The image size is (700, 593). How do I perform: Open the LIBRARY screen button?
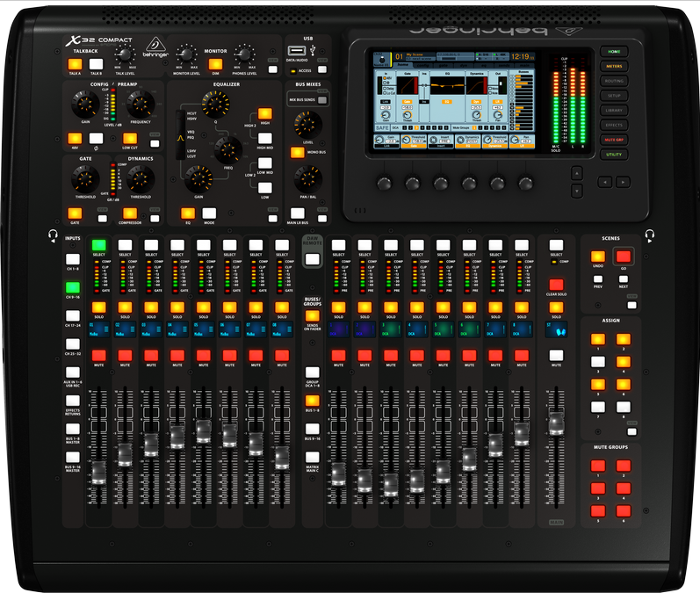(614, 111)
